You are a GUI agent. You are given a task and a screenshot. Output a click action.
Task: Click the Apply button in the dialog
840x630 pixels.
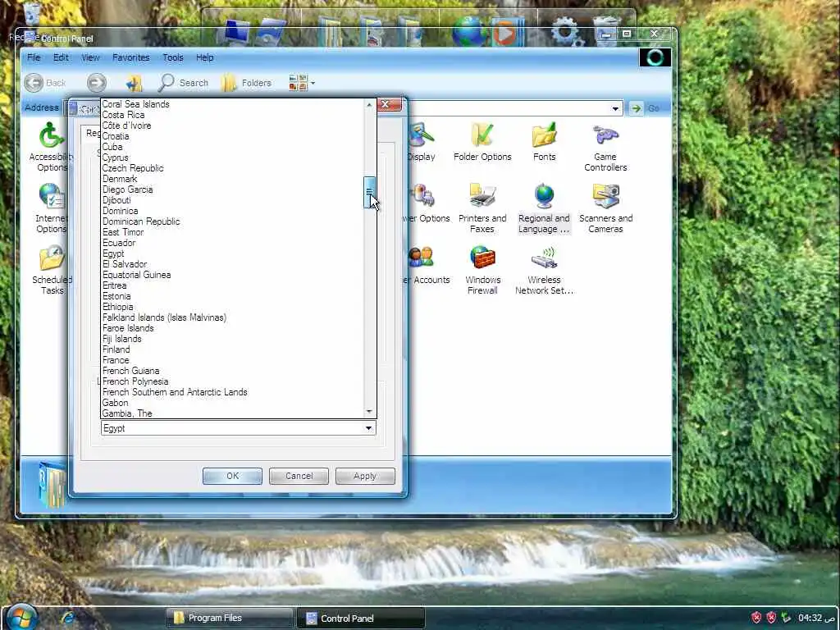pos(365,476)
